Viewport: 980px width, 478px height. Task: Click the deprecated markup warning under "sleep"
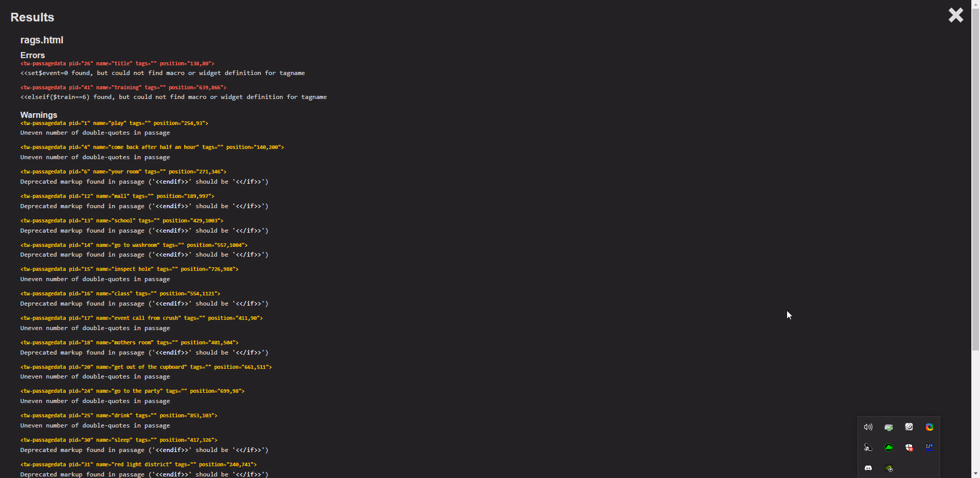tap(144, 450)
